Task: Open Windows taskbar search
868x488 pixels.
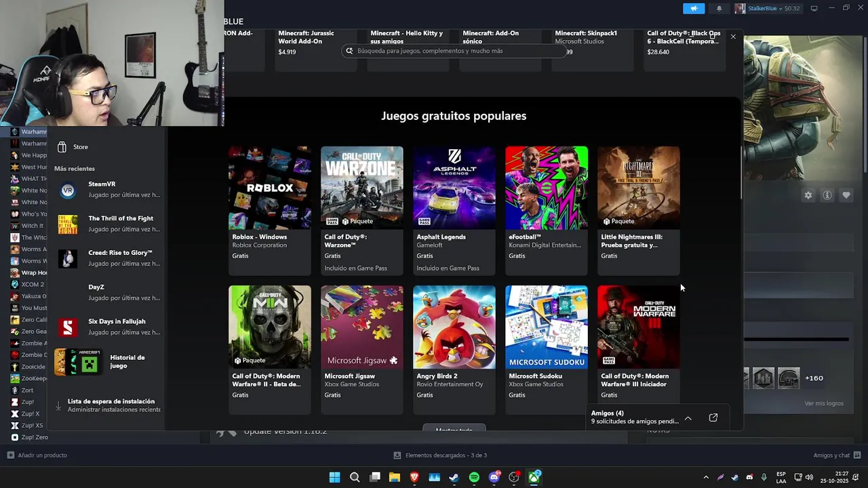Action: pyautogui.click(x=355, y=477)
